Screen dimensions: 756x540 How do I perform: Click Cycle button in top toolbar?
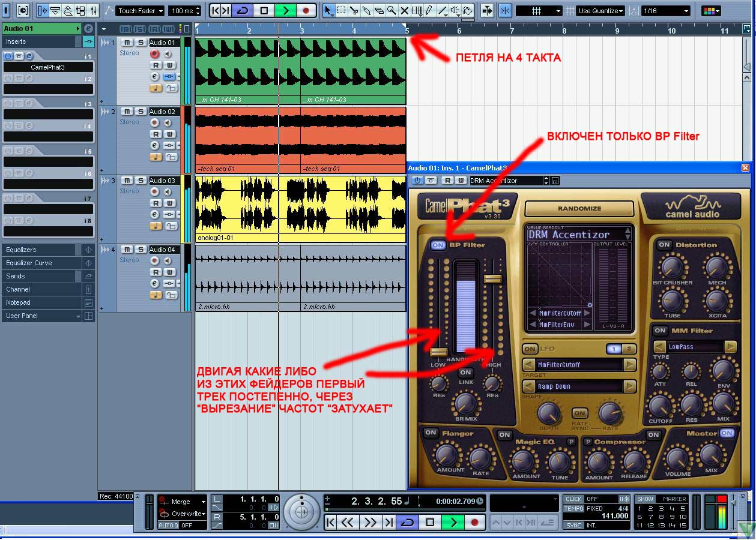pos(243,11)
